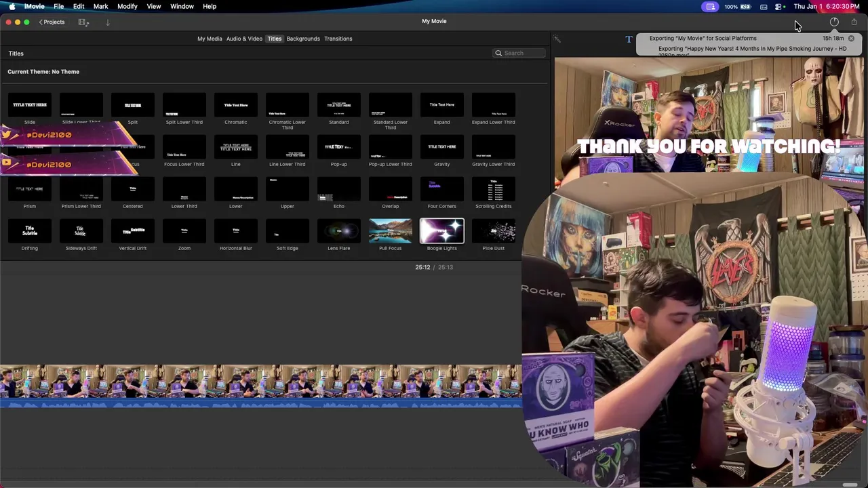
Task: Open the Share export icon
Action: 854,22
